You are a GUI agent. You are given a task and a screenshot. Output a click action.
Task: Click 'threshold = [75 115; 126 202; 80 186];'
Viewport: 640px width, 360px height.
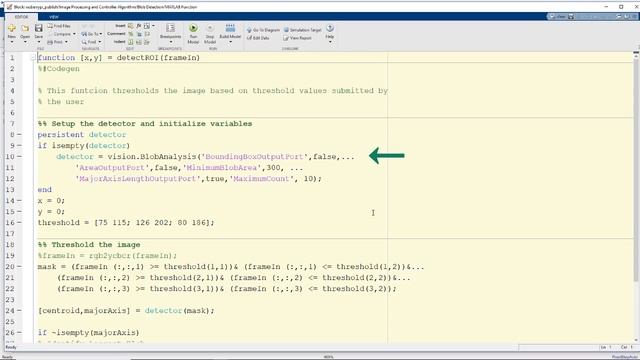tap(126, 223)
